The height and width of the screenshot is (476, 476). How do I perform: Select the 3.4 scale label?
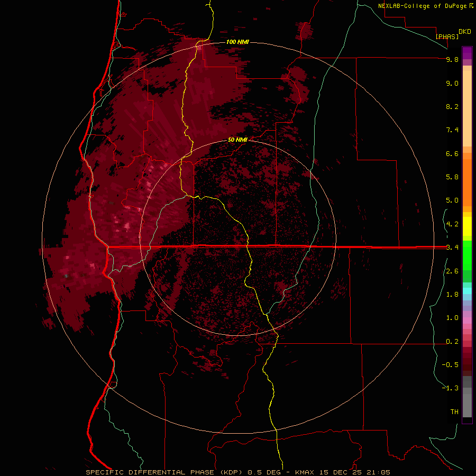(452, 248)
